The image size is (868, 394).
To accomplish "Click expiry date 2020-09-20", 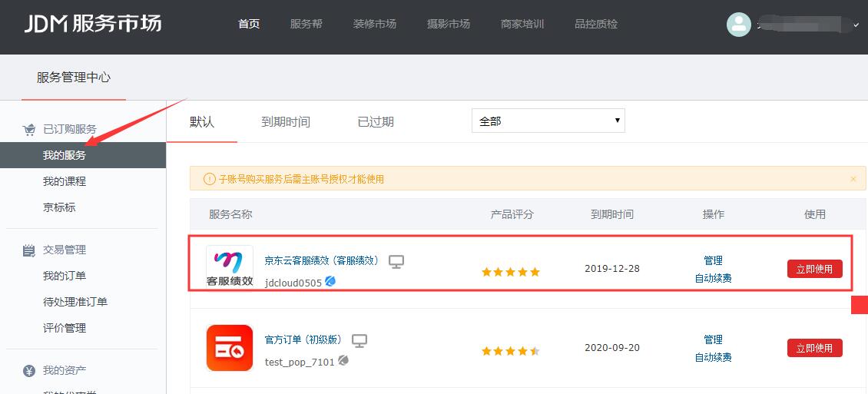I will coord(612,347).
